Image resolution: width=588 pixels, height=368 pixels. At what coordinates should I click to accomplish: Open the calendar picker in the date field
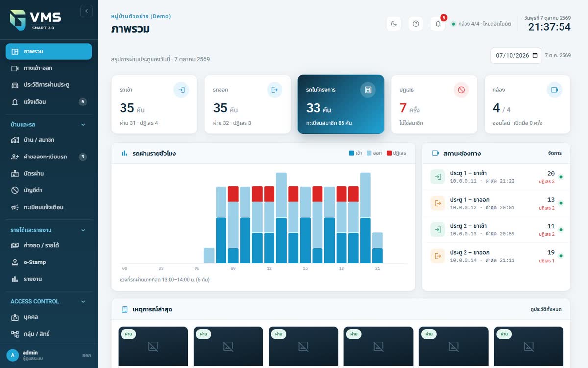click(x=535, y=56)
